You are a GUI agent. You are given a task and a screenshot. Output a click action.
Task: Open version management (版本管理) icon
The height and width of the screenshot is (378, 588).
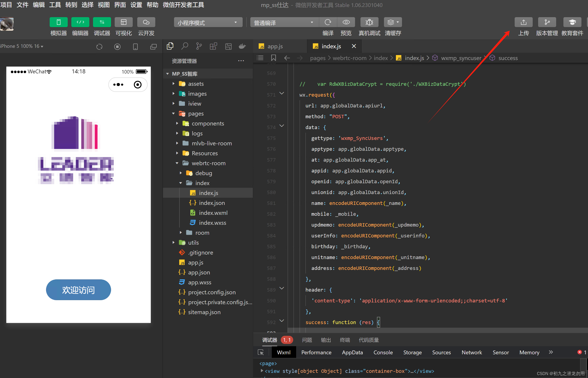[547, 22]
